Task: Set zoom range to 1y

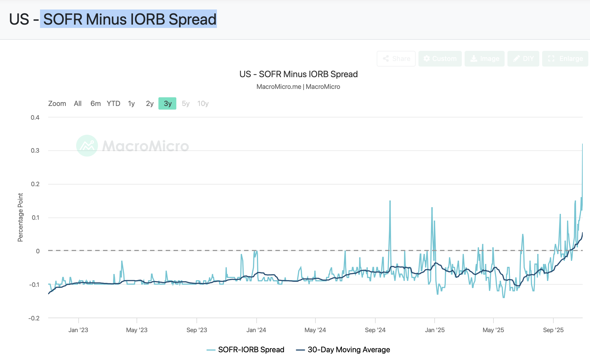Action: pos(131,103)
